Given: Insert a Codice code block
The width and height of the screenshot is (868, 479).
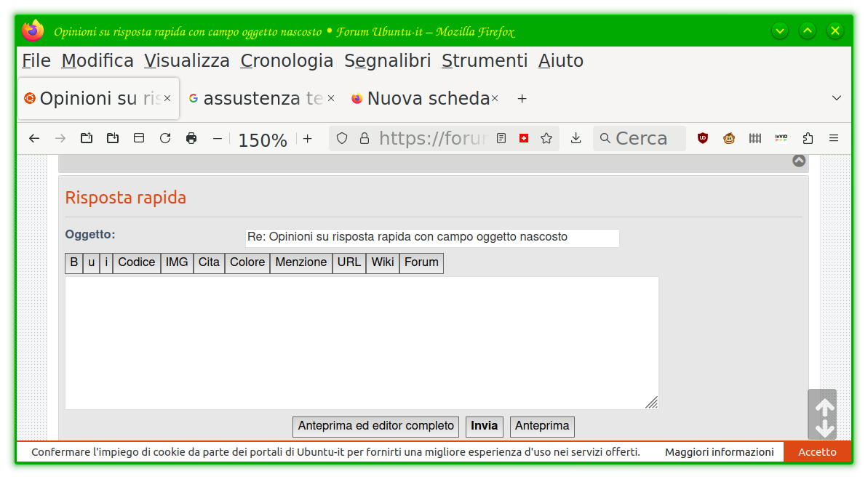Looking at the screenshot, I should point(137,262).
